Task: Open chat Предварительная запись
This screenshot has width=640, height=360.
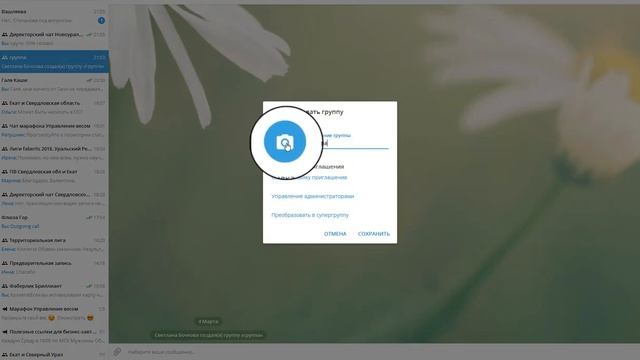Action: coord(54,267)
